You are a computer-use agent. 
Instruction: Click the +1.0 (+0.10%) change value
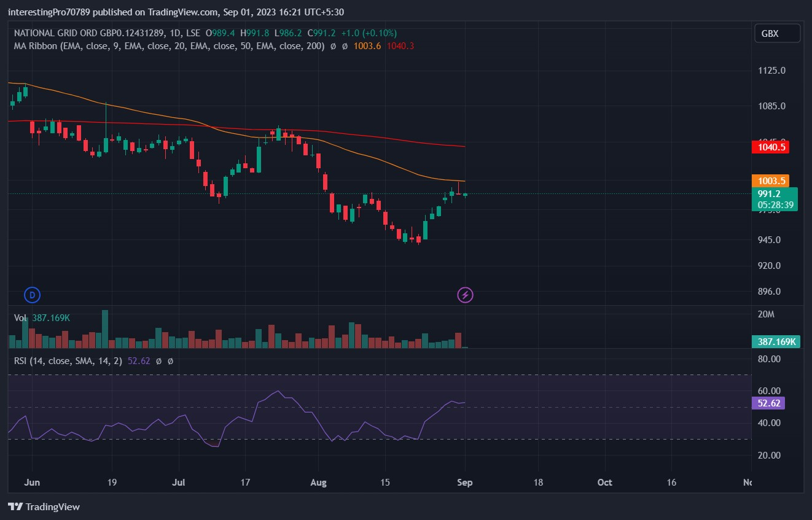tap(369, 33)
